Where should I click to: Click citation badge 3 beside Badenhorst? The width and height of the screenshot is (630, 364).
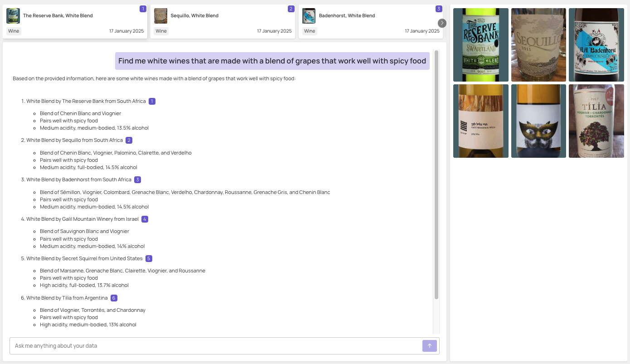click(x=137, y=180)
